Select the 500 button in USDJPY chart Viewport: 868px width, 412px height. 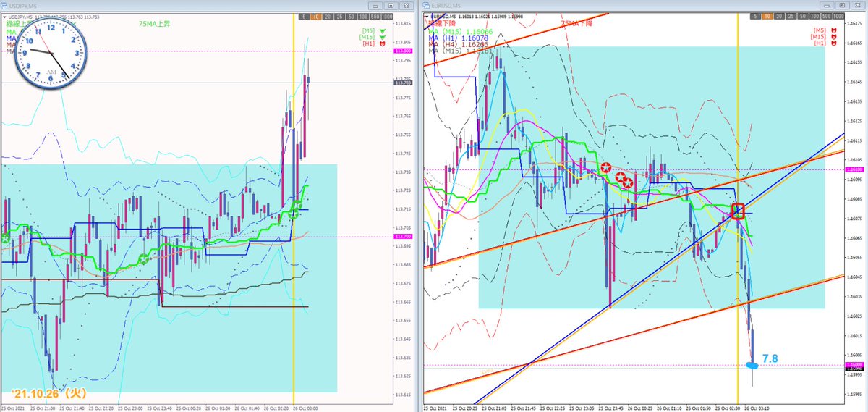point(375,17)
